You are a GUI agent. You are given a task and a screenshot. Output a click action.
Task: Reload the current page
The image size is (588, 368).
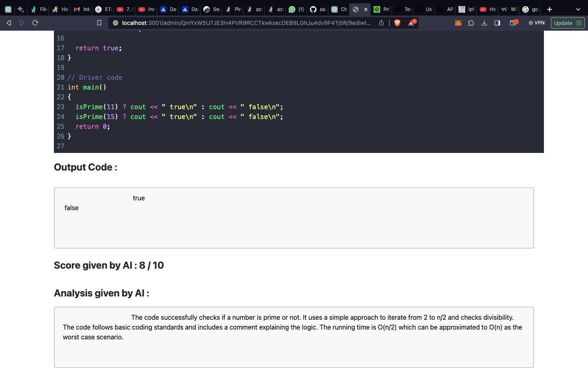coord(35,23)
